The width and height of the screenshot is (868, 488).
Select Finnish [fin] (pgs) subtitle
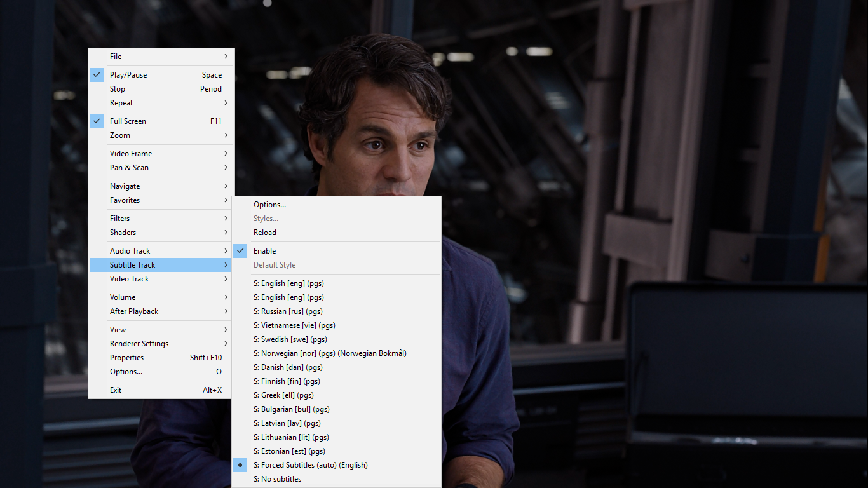click(336, 381)
